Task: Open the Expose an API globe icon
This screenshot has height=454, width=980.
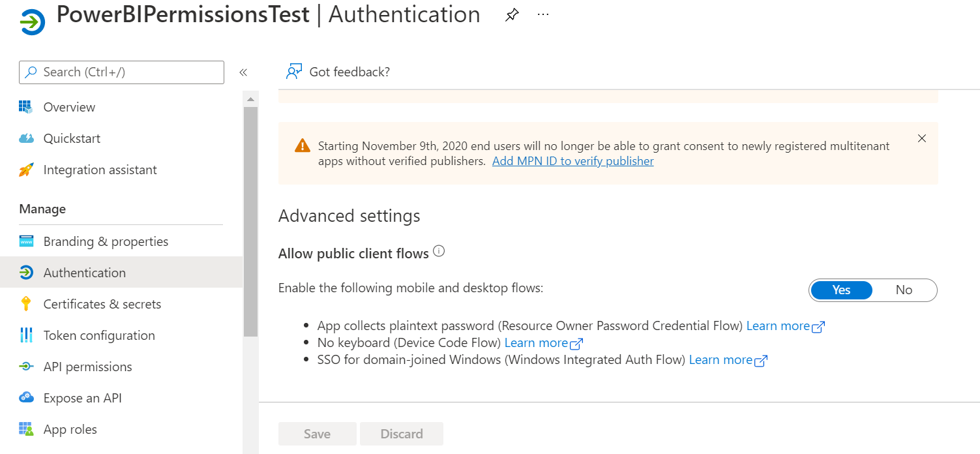Action: pyautogui.click(x=27, y=397)
